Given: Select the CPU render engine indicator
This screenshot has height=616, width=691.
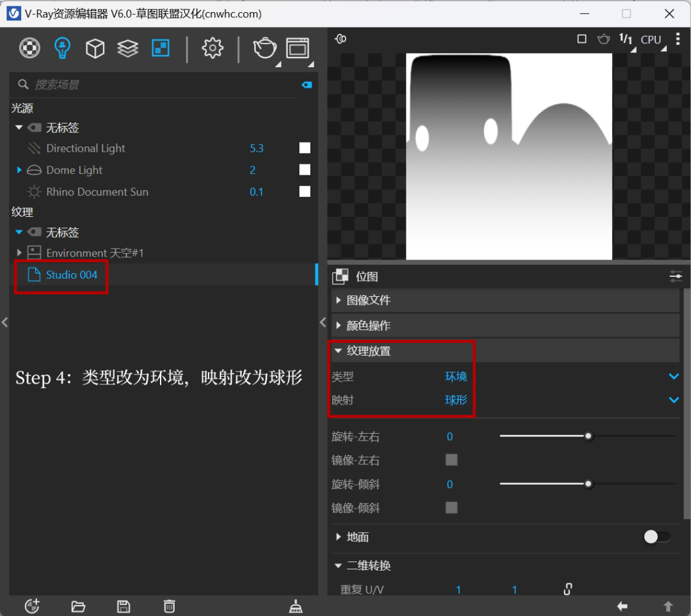Looking at the screenshot, I should point(651,39).
